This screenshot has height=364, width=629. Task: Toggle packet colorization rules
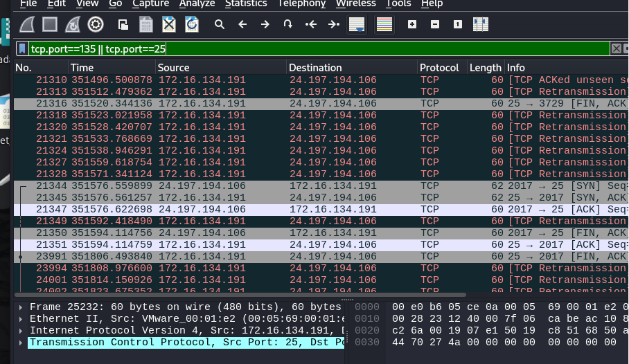pyautogui.click(x=384, y=24)
